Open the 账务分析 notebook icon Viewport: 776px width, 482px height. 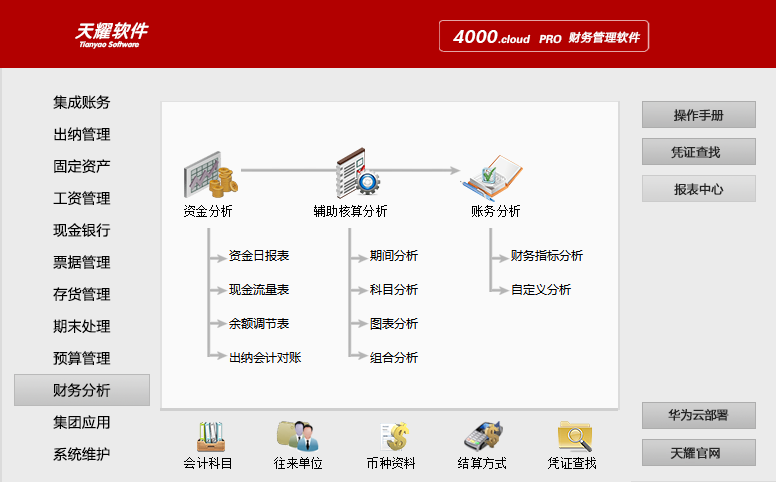(494, 176)
